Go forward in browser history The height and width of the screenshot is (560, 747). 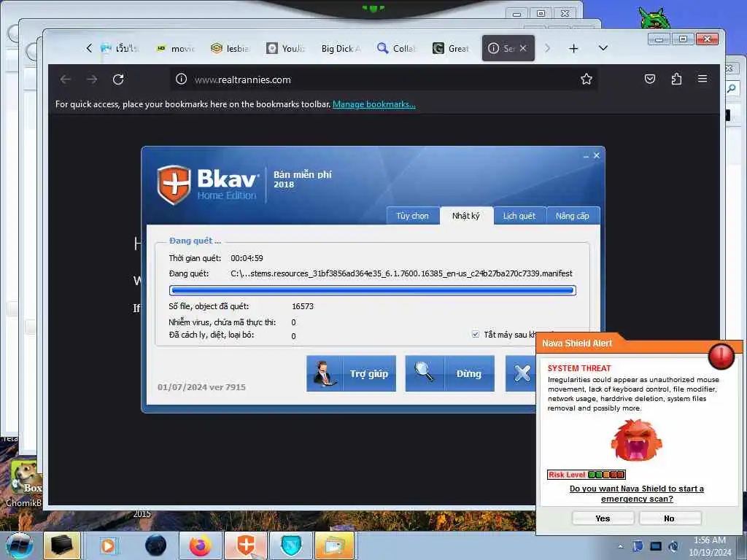coord(92,79)
